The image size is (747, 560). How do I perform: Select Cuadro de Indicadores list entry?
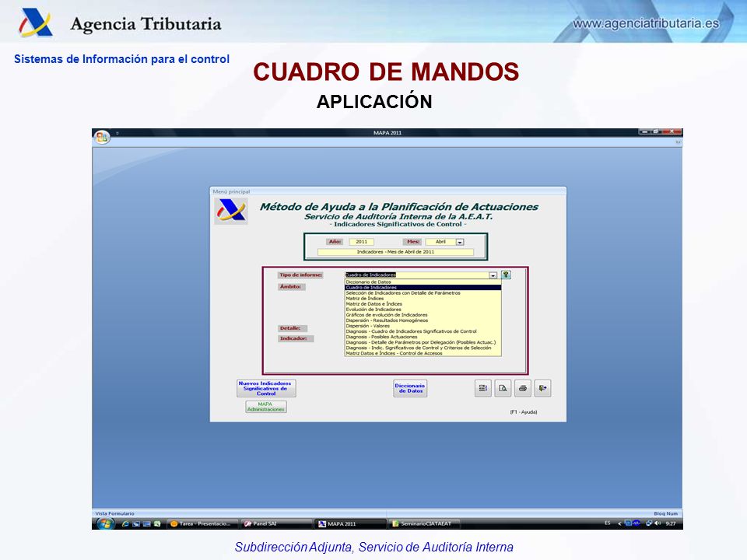423,288
